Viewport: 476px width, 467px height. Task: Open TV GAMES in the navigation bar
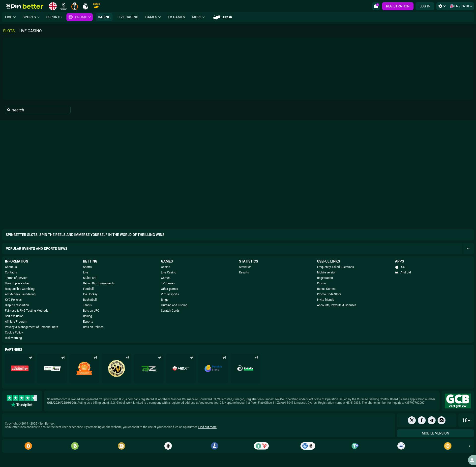[x=176, y=17]
